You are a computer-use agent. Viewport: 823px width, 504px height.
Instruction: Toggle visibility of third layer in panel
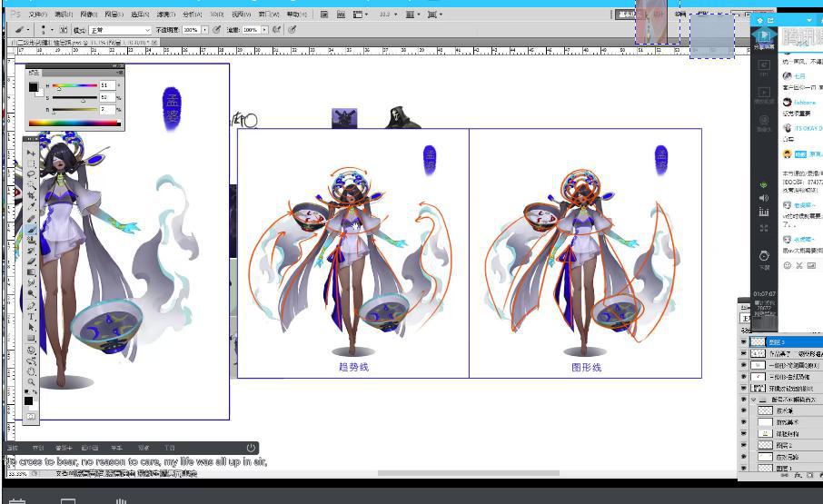[x=743, y=365]
